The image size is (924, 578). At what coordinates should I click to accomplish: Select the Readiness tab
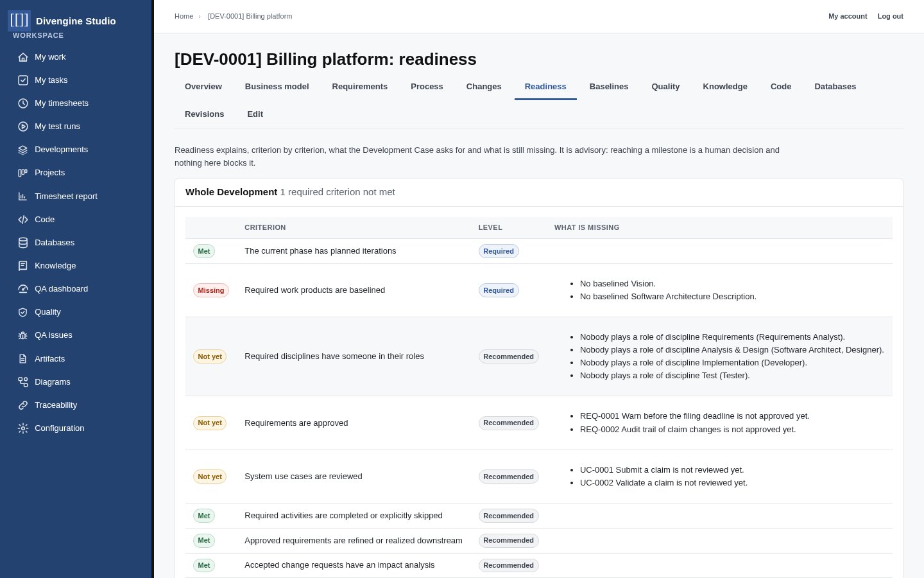(x=545, y=87)
